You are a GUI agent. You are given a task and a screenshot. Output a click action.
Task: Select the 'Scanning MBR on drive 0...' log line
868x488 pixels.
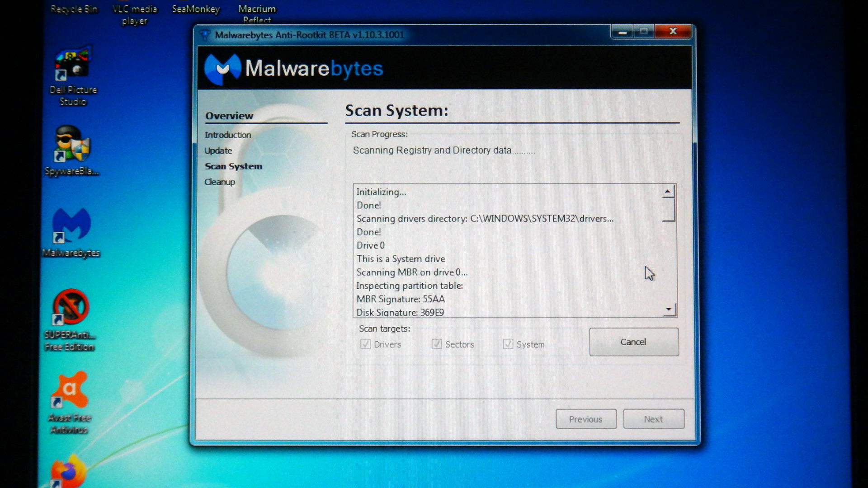412,272
